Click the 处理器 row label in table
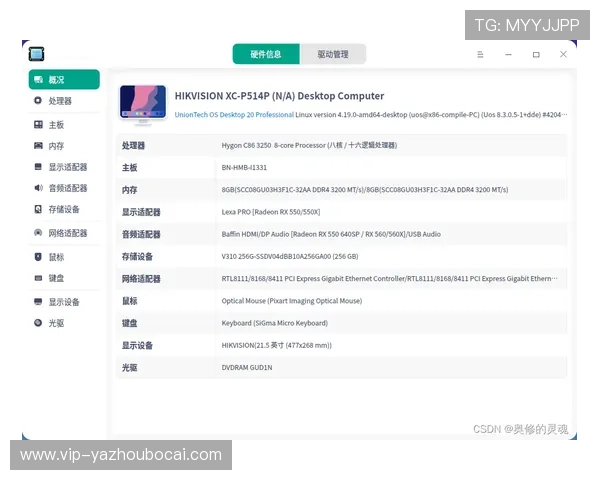Image resolution: width=600 pixels, height=480 pixels. coord(133,145)
